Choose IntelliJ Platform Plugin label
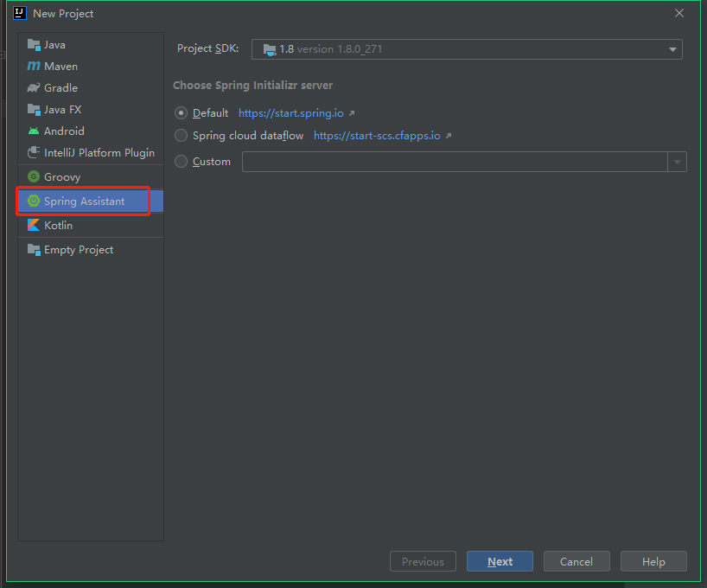Viewport: 707px width, 588px height. click(99, 152)
